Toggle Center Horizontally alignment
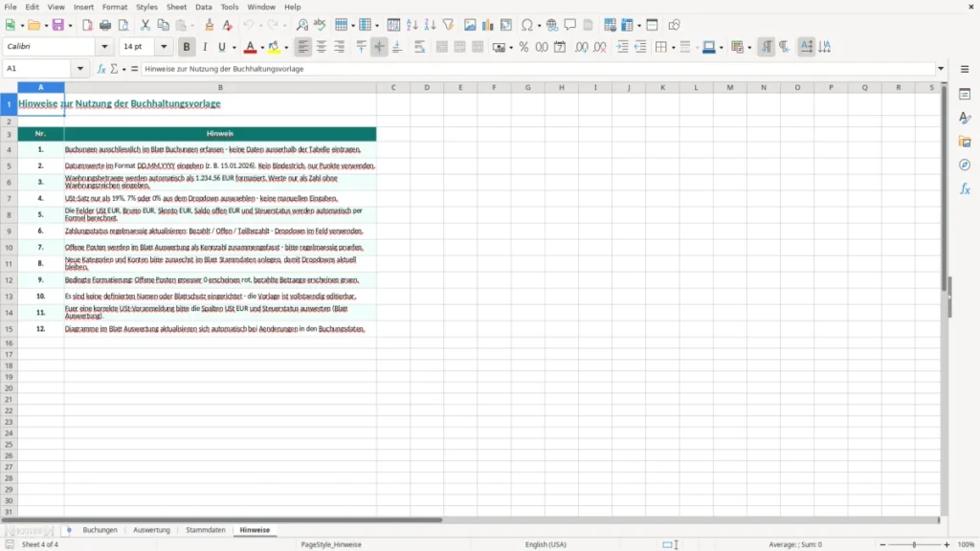The height and width of the screenshot is (551, 980). tap(322, 47)
